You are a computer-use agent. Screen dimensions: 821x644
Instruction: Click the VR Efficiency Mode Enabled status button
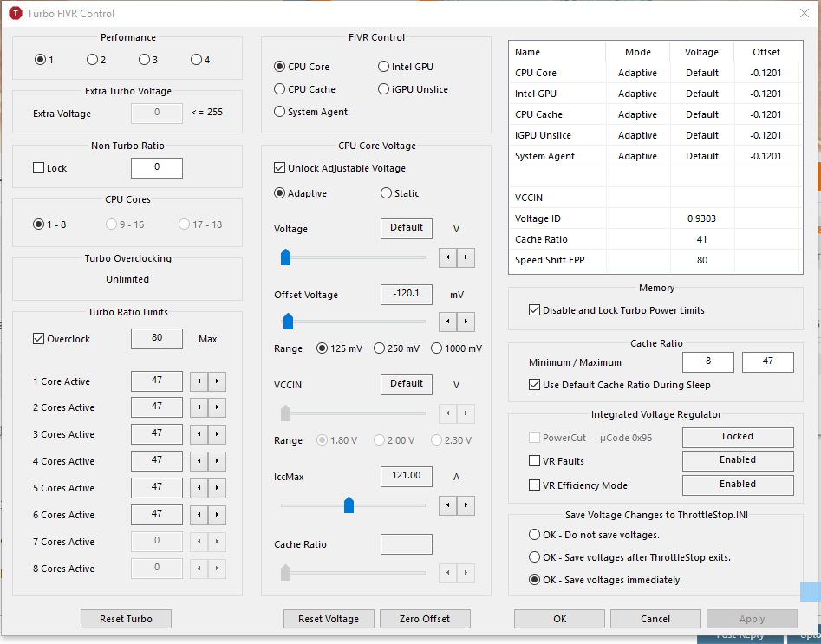click(x=738, y=485)
